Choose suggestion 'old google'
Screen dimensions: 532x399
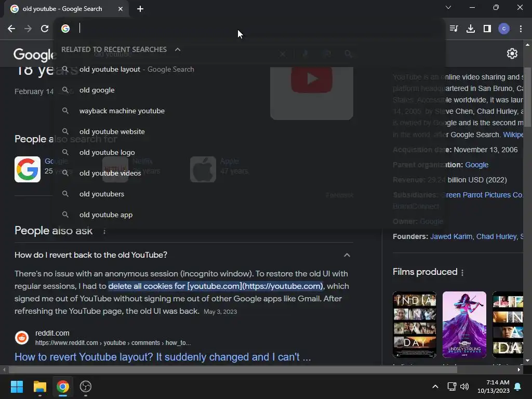pos(249,90)
